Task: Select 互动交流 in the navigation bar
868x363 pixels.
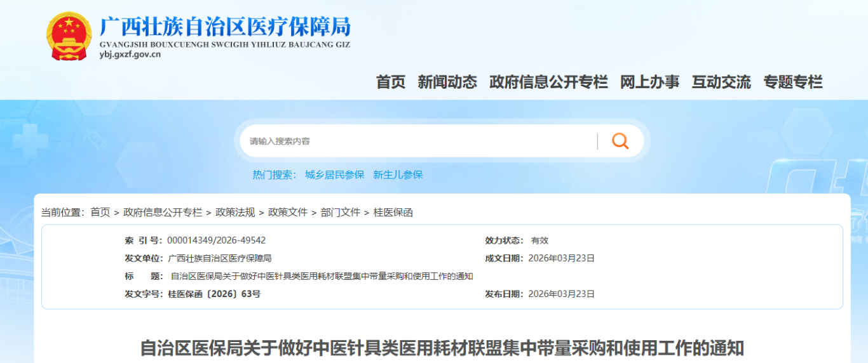Action: [721, 82]
